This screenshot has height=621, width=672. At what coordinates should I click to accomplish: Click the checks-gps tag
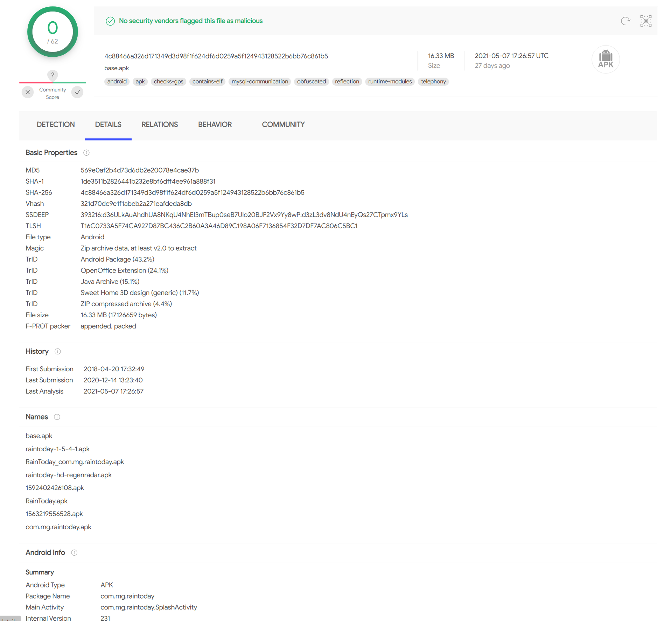tap(168, 82)
